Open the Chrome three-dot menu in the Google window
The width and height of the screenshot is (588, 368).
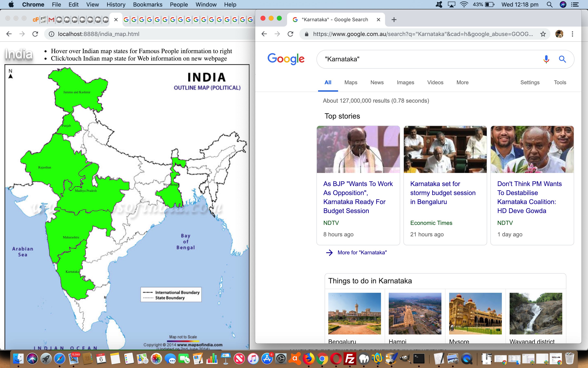pos(572,34)
